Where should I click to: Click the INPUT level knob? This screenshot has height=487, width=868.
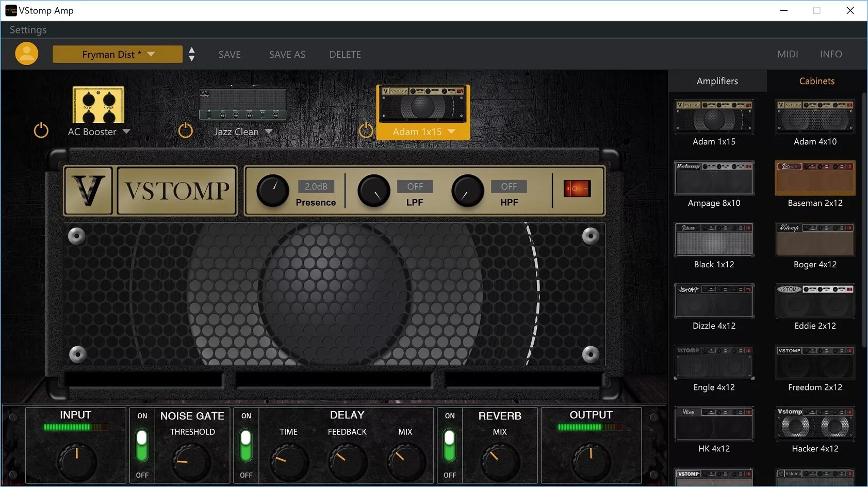[x=76, y=462]
